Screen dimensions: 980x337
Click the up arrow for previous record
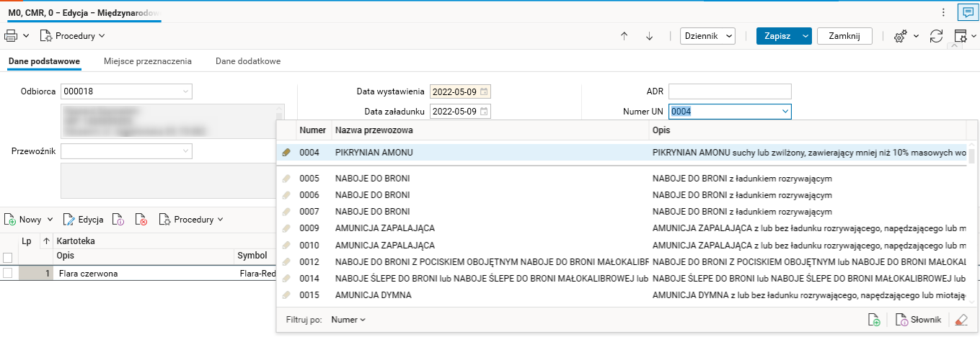tap(624, 36)
